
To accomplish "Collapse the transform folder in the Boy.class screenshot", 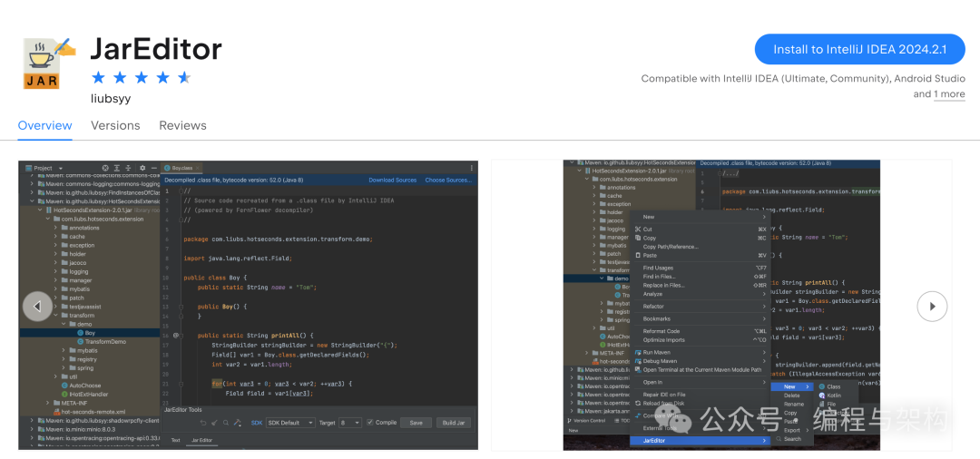I will 55,316.
